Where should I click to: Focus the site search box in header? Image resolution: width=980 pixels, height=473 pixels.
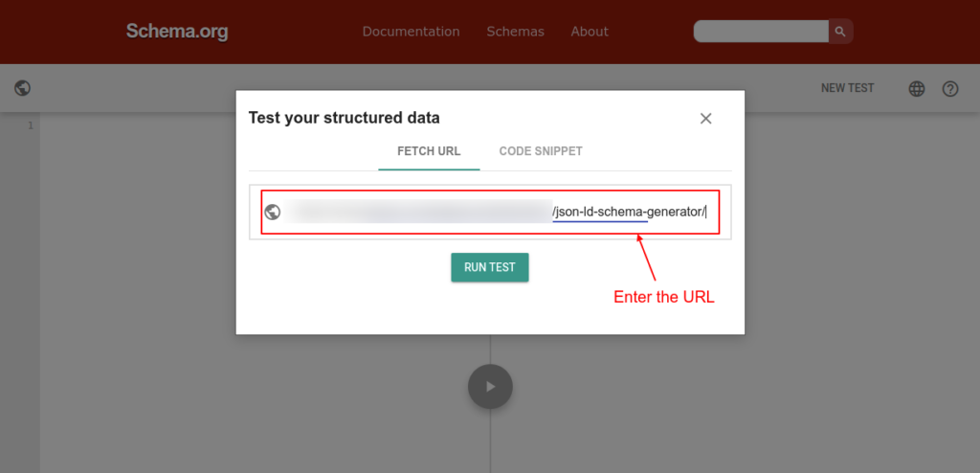761,32
